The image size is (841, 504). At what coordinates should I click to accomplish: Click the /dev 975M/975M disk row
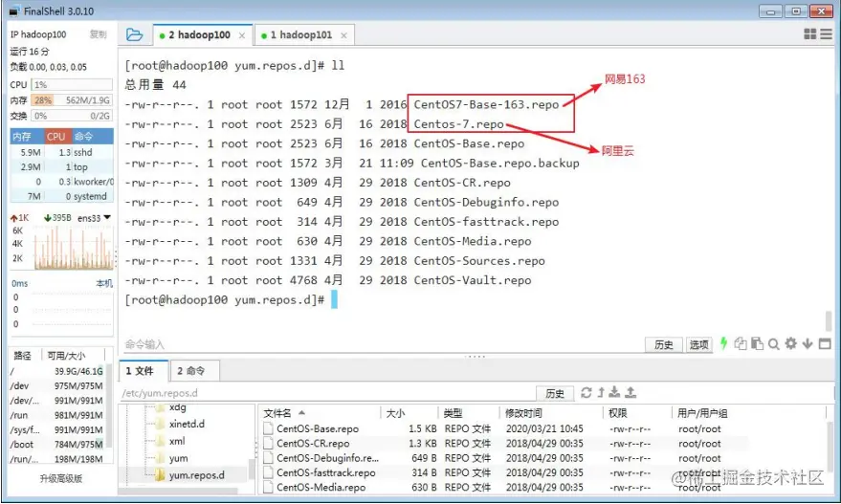click(x=56, y=385)
